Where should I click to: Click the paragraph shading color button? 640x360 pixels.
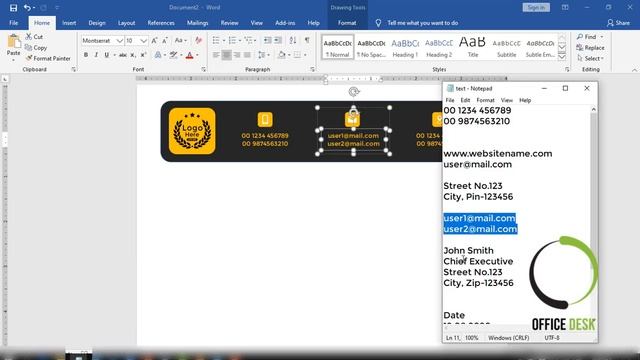[282, 55]
